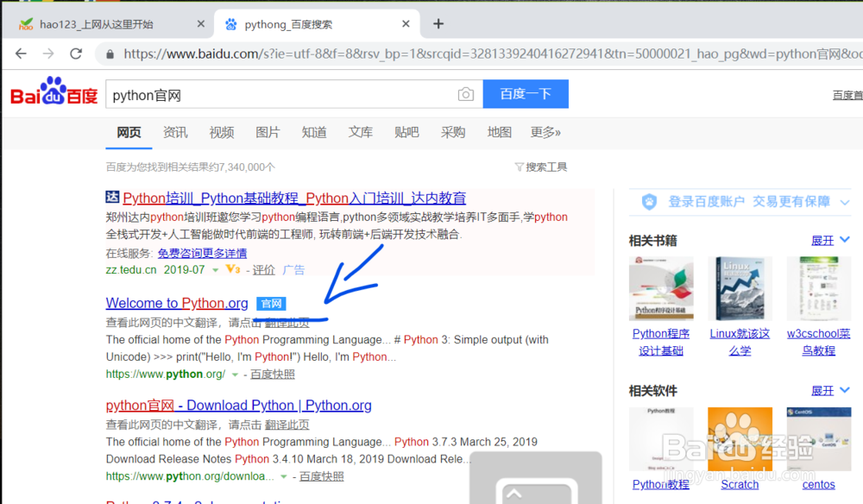Click the Baidu logo
Image resolution: width=863 pixels, height=504 pixels.
(x=54, y=91)
